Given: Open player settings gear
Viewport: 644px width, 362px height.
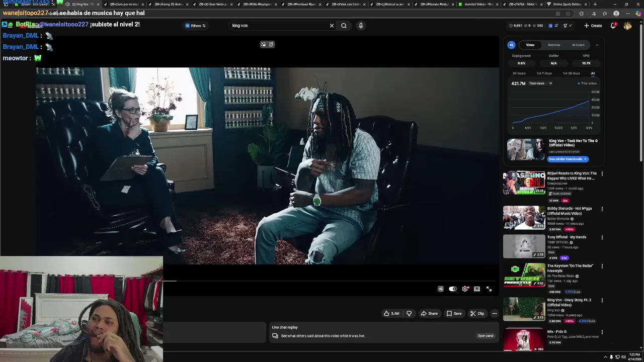Looking at the screenshot, I should 465,289.
